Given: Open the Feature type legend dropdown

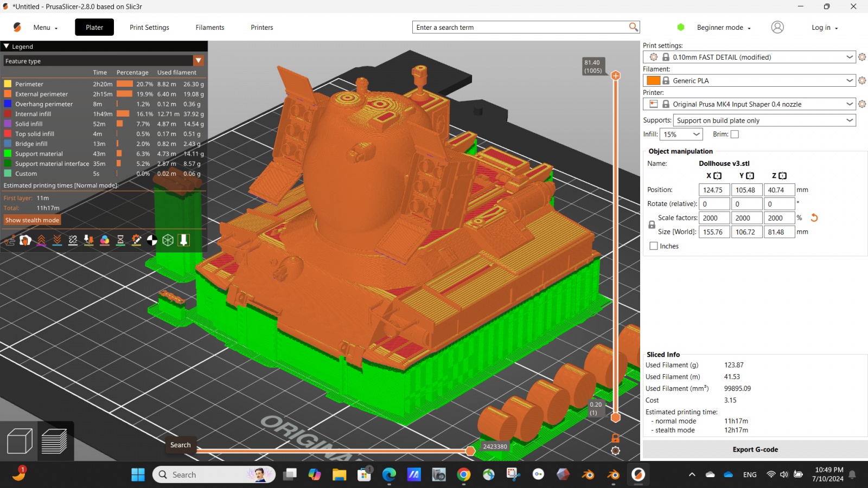Looking at the screenshot, I should point(199,61).
